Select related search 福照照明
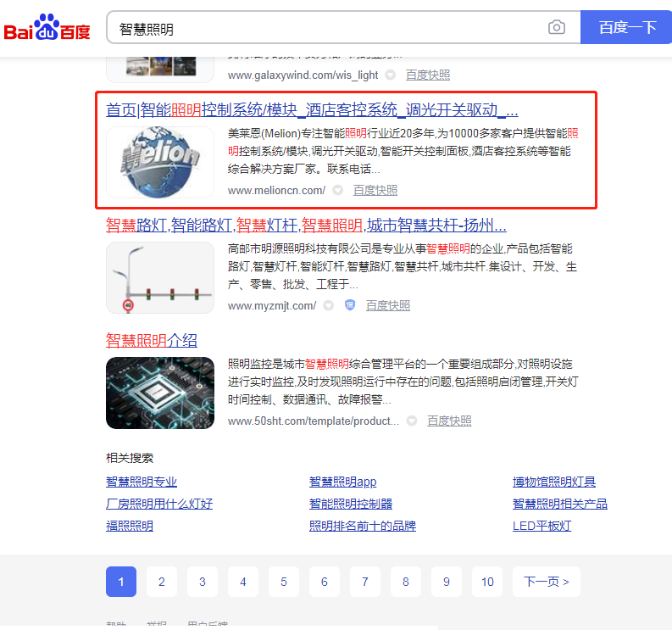672x630 pixels. tap(130, 526)
